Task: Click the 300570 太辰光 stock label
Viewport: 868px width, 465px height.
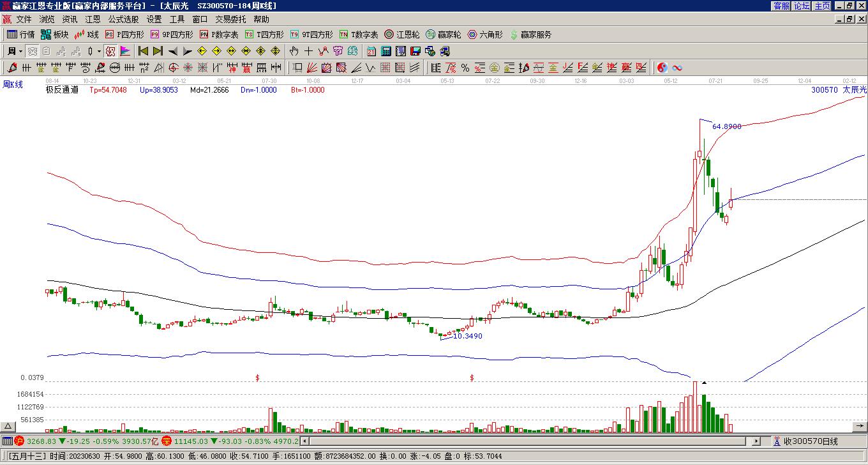Action: pos(839,90)
